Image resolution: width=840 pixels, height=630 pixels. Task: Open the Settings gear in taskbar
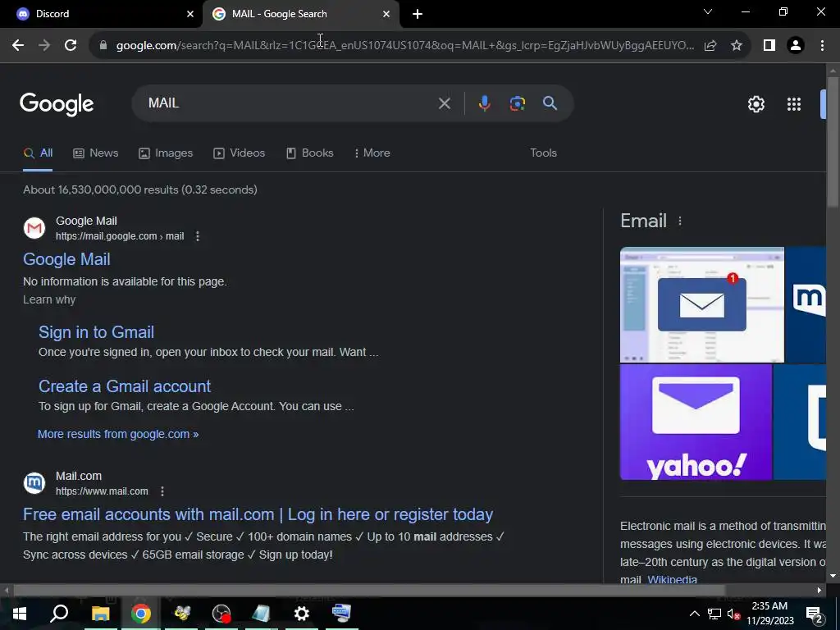coord(302,614)
